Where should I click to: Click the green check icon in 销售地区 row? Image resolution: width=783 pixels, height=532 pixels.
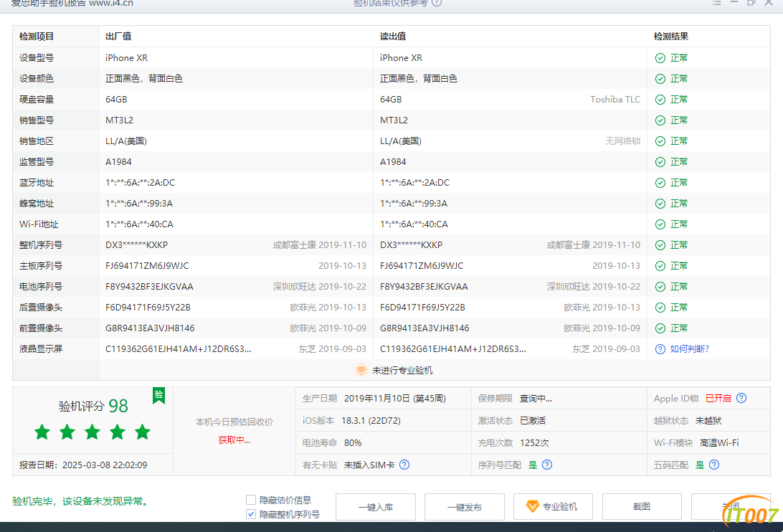660,141
